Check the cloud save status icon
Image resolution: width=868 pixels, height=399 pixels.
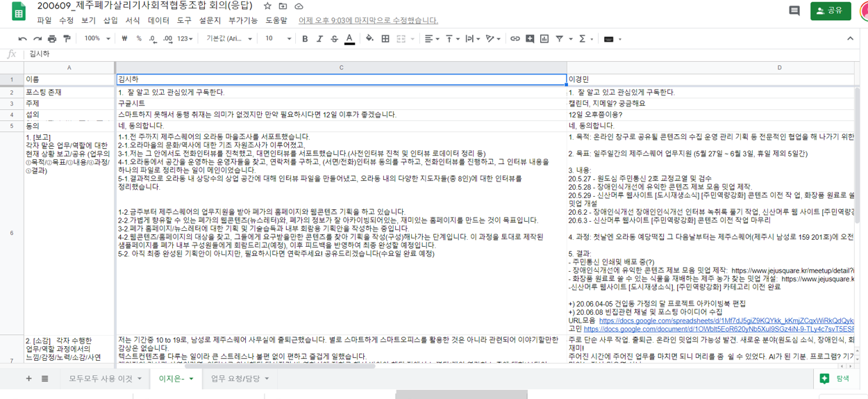299,6
